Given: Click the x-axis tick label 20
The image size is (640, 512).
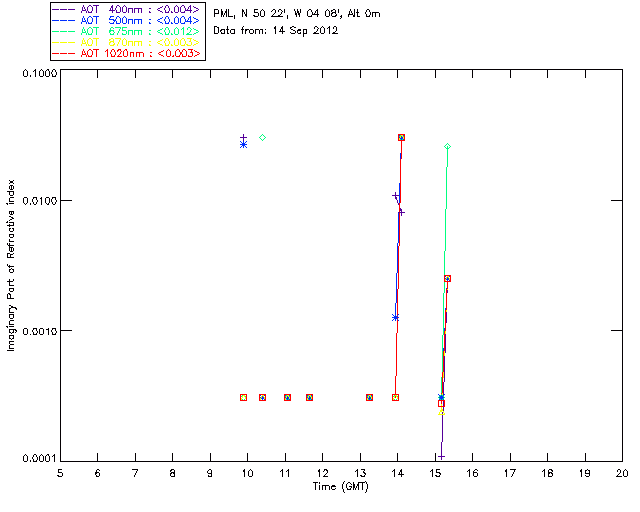Looking at the screenshot, I should click(622, 473).
